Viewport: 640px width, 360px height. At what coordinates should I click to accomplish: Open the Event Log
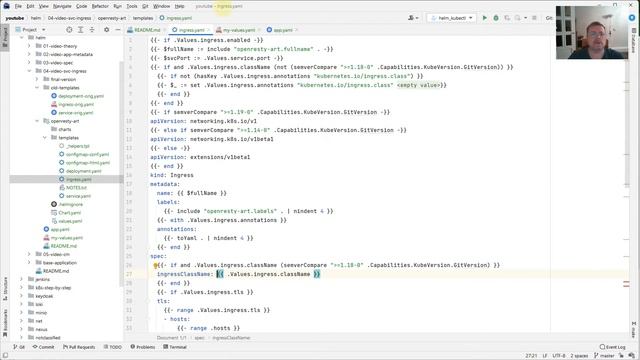612,347
